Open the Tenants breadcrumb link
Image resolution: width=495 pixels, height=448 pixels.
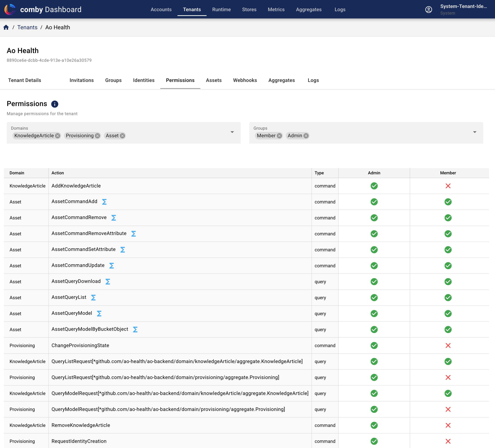[x=27, y=27]
